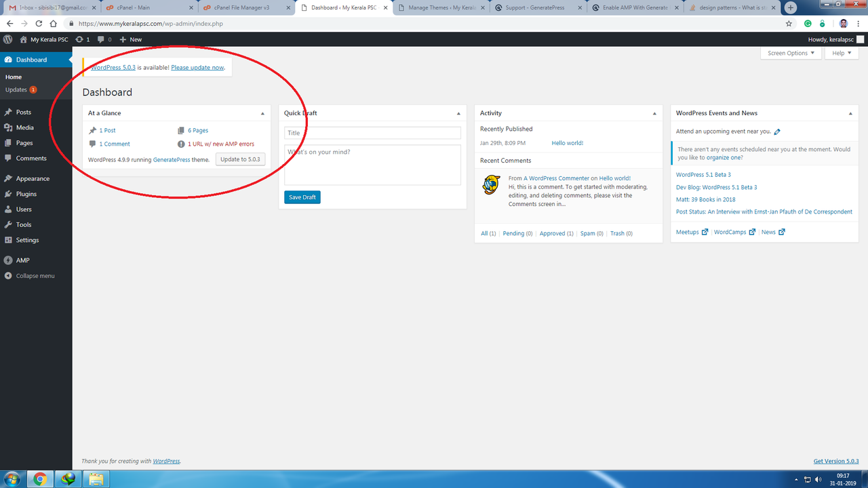The height and width of the screenshot is (488, 868).
Task: Click the commenter avatar thumbnail
Action: (x=491, y=185)
